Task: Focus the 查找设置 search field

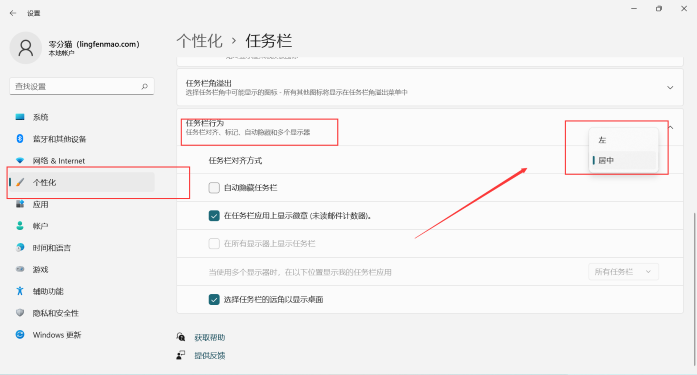Action: pyautogui.click(x=82, y=86)
